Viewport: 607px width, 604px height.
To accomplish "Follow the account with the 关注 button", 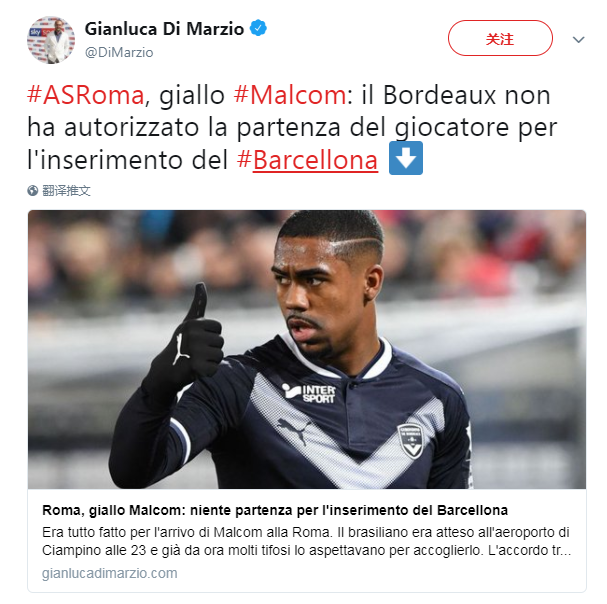I will pyautogui.click(x=500, y=38).
